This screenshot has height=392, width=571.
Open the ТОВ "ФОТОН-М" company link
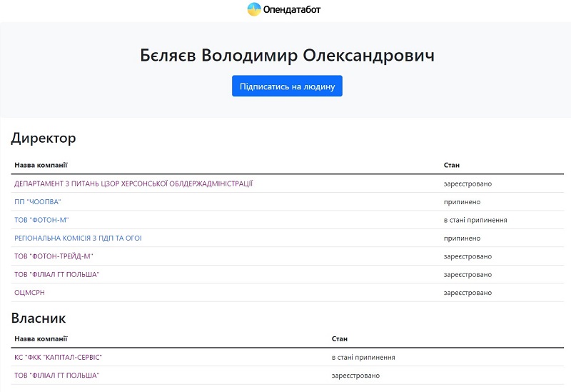[x=41, y=220]
